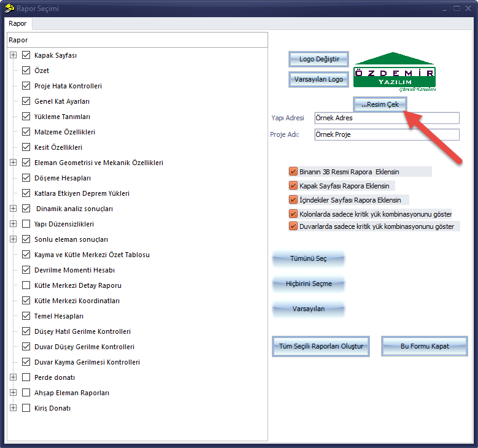This screenshot has height=448, width=478.
Task: Toggle Kolonlarda sadece kritik yük kombinasyonunu göster
Action: [293, 214]
